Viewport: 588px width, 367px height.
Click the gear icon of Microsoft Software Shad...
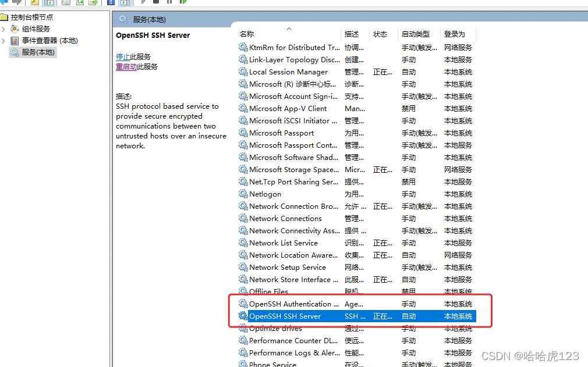pos(243,157)
